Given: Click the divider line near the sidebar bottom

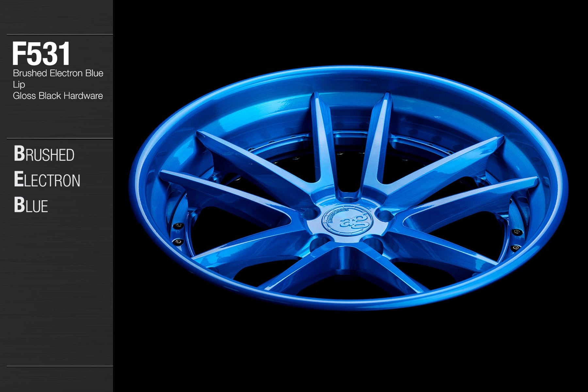Looking at the screenshot, I should (59, 366).
